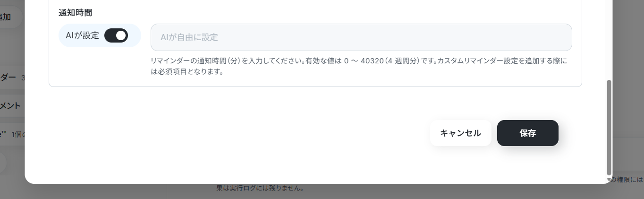
Task: Toggle the AIが設定 switch off
Action: pyautogui.click(x=116, y=35)
